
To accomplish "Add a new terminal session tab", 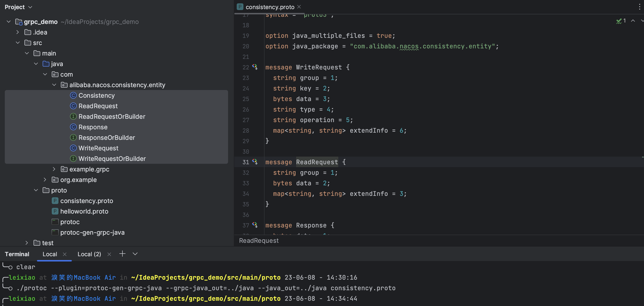I will [x=122, y=254].
